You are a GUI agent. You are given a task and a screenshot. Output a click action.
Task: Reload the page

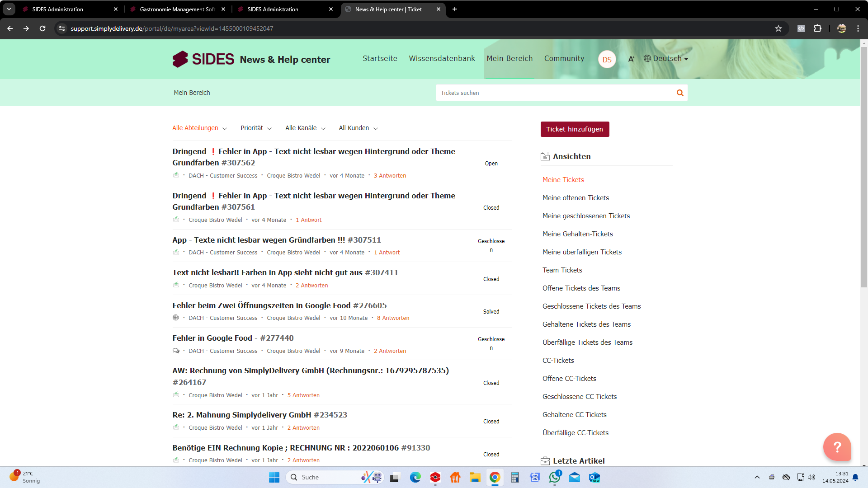tap(42, 28)
